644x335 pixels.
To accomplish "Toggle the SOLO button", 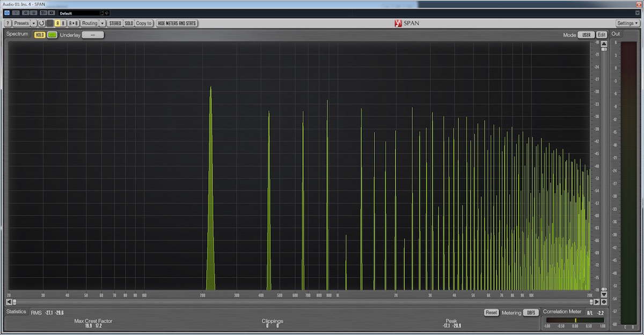I will pos(129,23).
